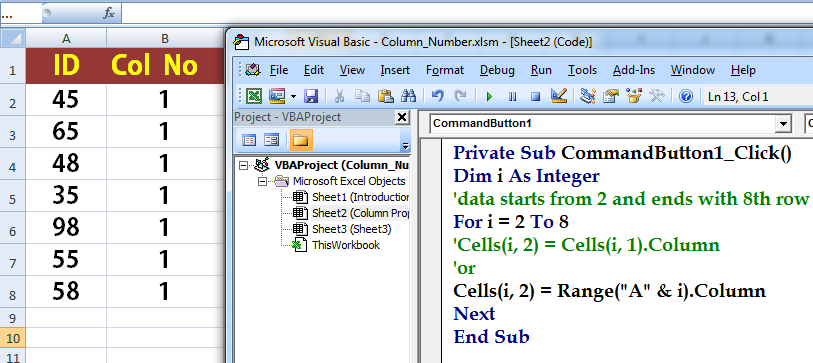The width and height of the screenshot is (813, 363).
Task: Run macro with green play icon
Action: point(488,96)
